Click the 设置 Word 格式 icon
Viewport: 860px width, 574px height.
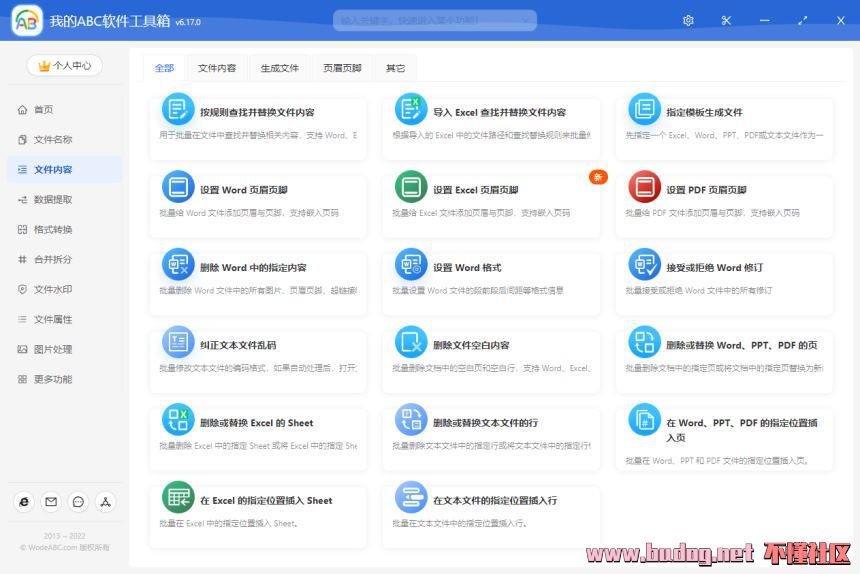(x=411, y=265)
